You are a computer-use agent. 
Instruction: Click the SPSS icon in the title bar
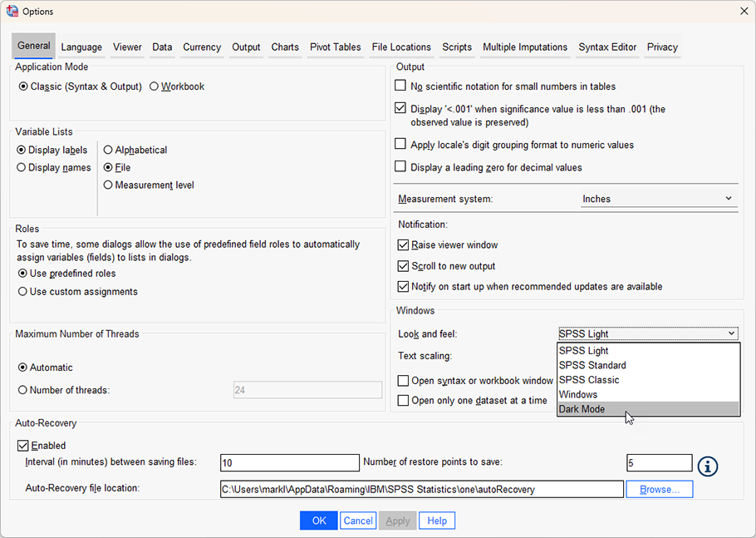point(12,12)
